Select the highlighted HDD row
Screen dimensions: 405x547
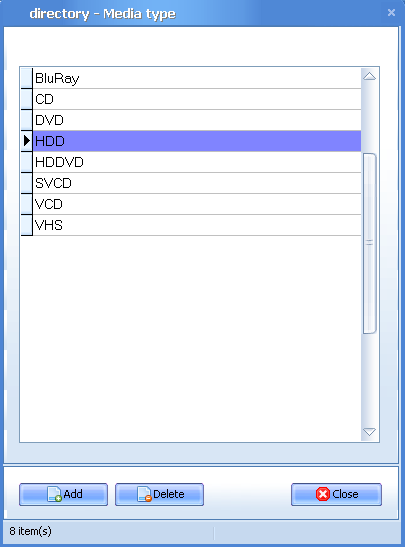click(197, 141)
